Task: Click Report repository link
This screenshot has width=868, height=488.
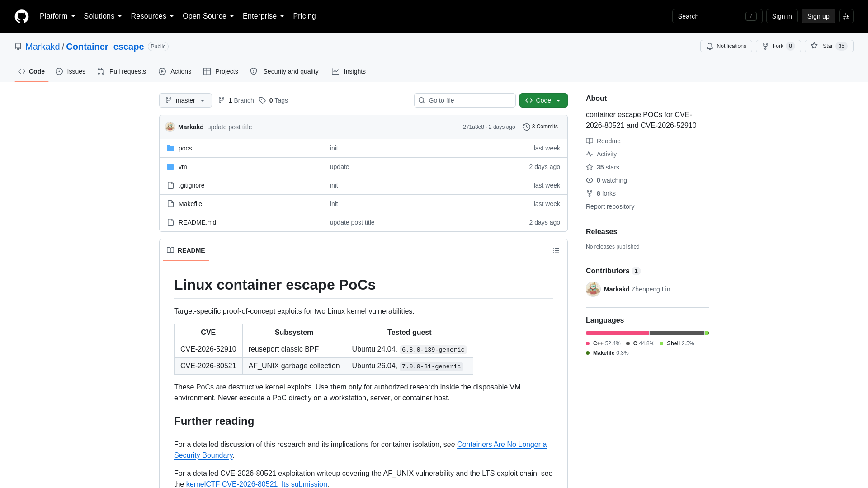Action: (x=610, y=206)
